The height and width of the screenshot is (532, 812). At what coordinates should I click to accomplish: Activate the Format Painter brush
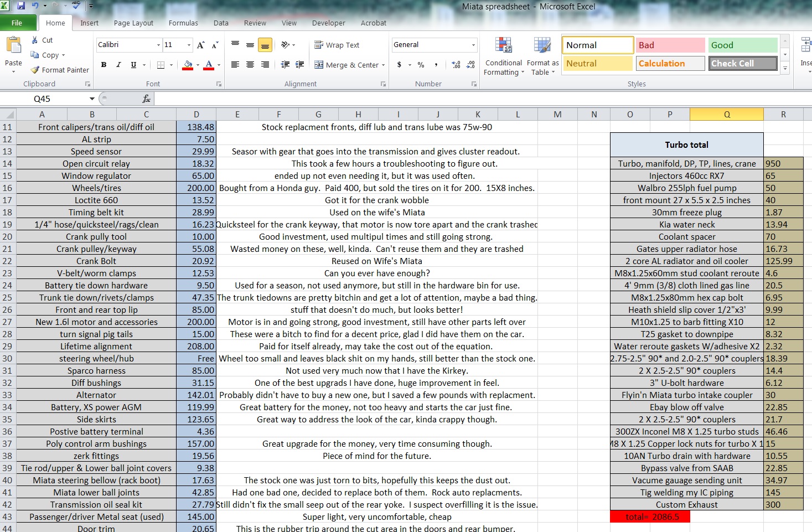click(60, 70)
